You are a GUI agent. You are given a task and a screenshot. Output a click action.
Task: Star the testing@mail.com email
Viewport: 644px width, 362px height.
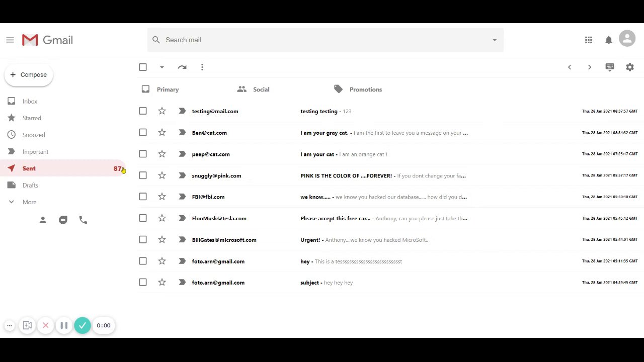[162, 111]
